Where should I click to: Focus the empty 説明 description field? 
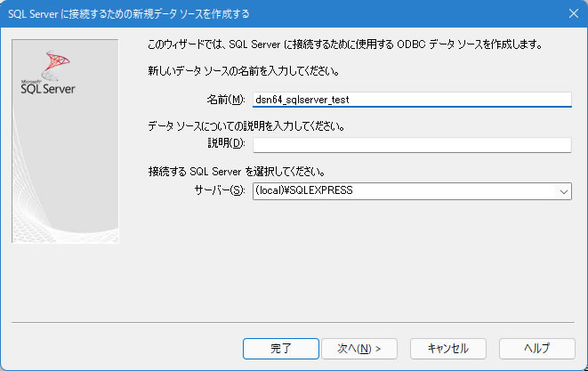point(411,145)
